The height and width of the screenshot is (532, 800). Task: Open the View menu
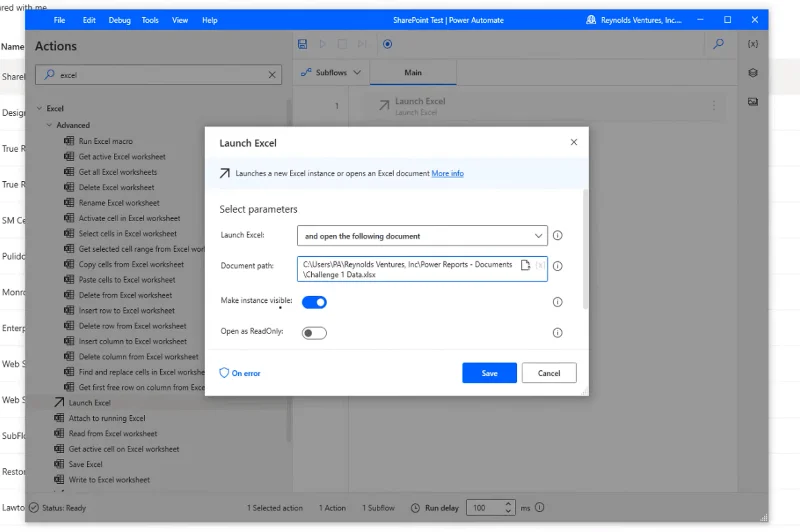pyautogui.click(x=180, y=20)
